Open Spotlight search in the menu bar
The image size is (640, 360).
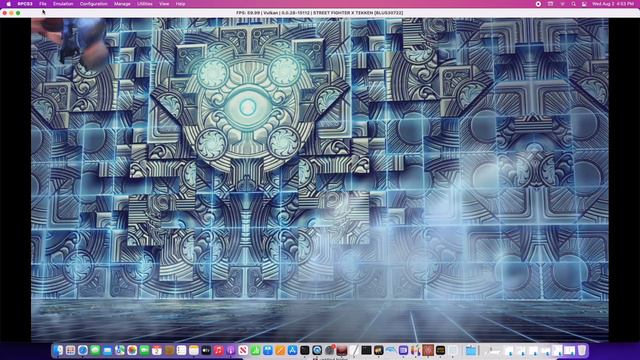pos(573,4)
